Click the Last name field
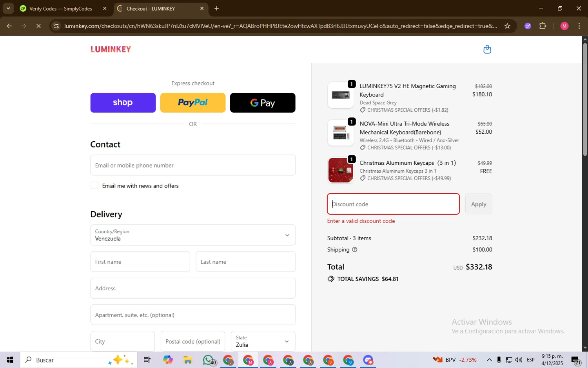 click(x=246, y=262)
